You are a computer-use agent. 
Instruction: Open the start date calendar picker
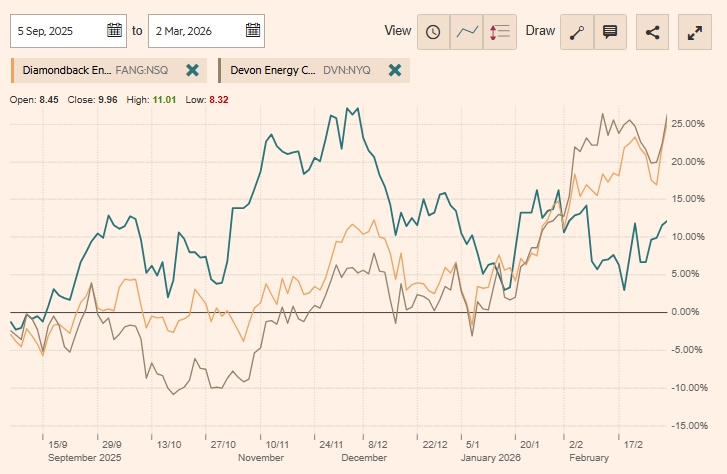click(114, 30)
